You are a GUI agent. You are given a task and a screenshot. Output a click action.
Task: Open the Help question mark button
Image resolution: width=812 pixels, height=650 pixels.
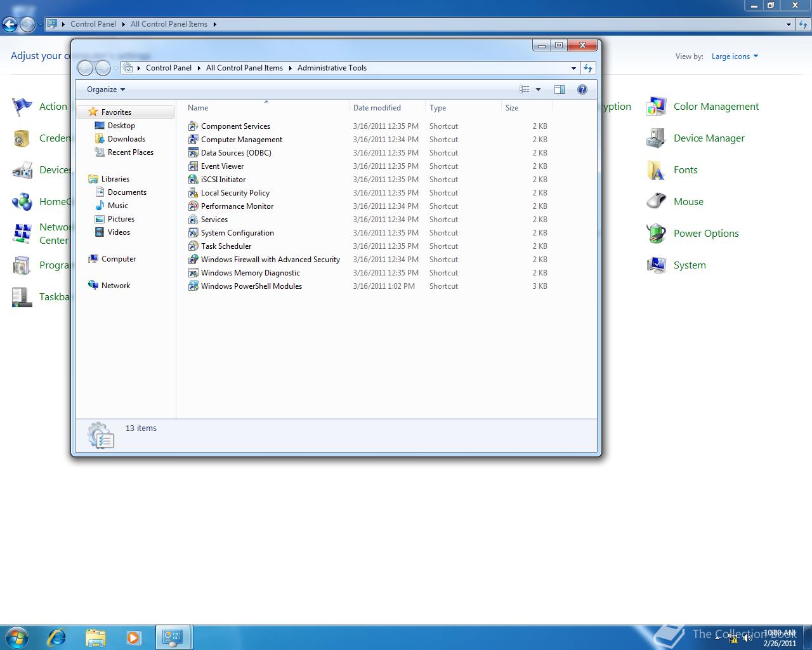tap(582, 90)
